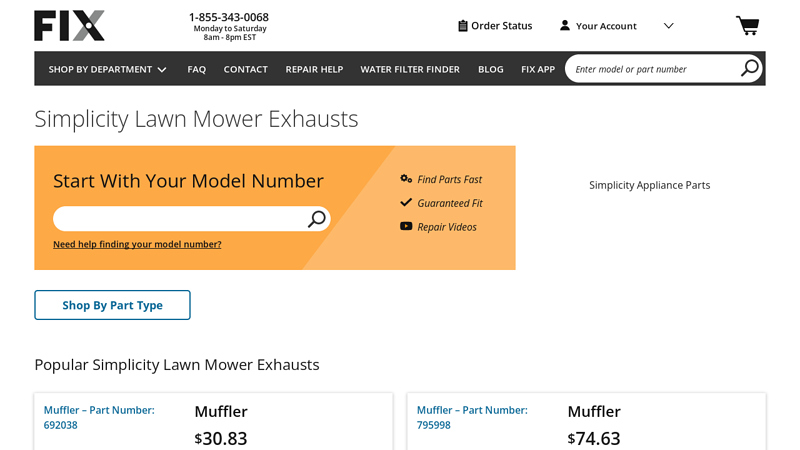800x450 pixels.
Task: Click the Muffler title priced $74.63
Action: pyautogui.click(x=594, y=411)
